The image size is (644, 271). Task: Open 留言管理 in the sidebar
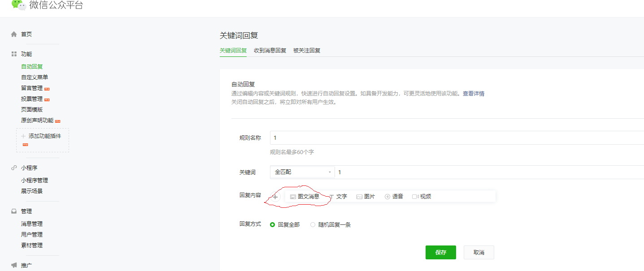pos(32,88)
